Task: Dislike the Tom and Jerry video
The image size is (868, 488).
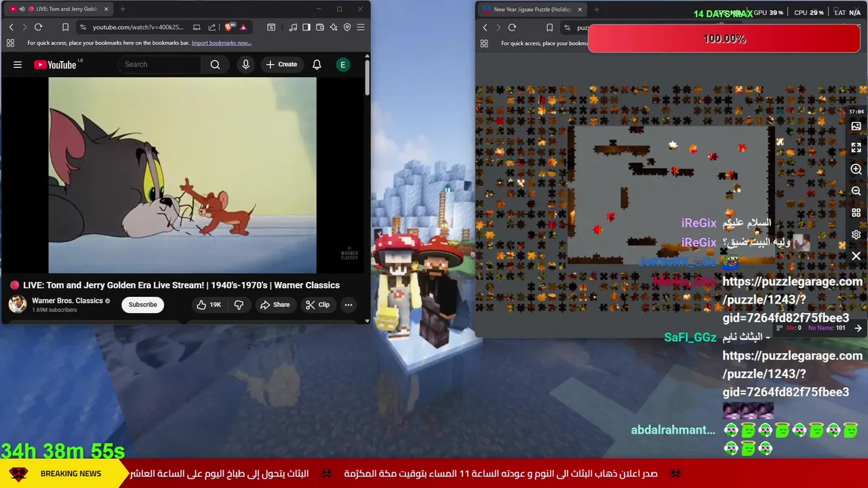Action: (x=239, y=305)
